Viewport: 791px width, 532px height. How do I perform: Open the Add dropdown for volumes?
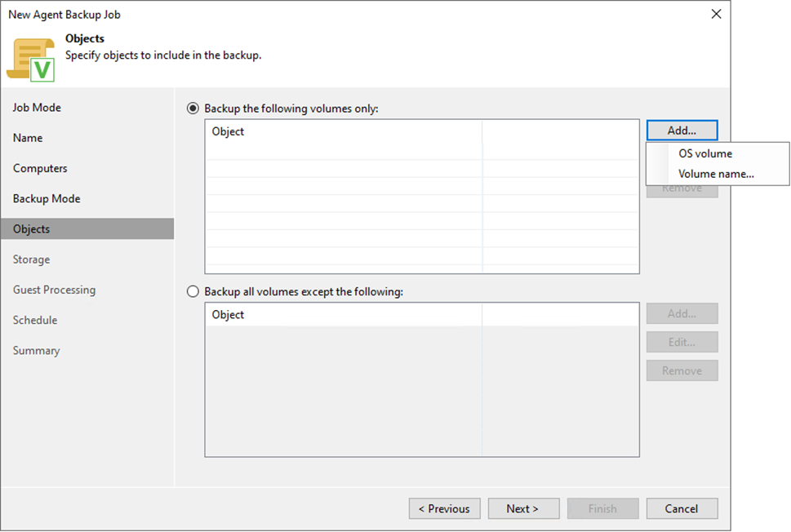pos(682,130)
